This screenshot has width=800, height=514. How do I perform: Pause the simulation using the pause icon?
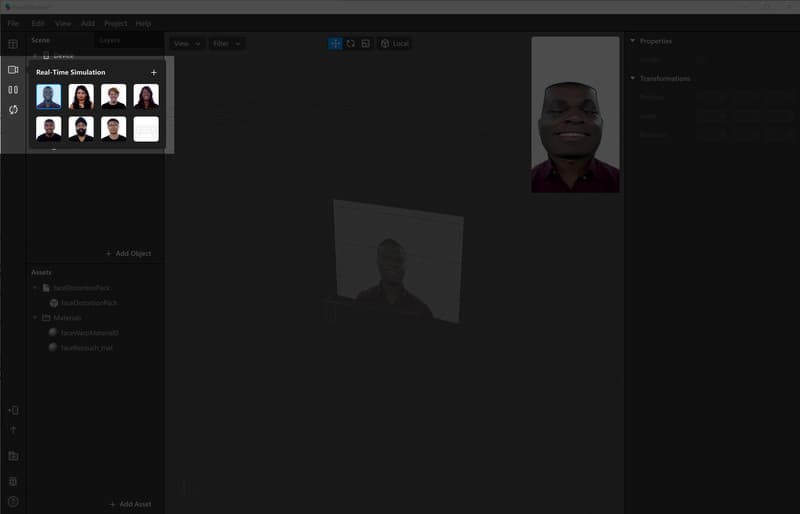13,90
